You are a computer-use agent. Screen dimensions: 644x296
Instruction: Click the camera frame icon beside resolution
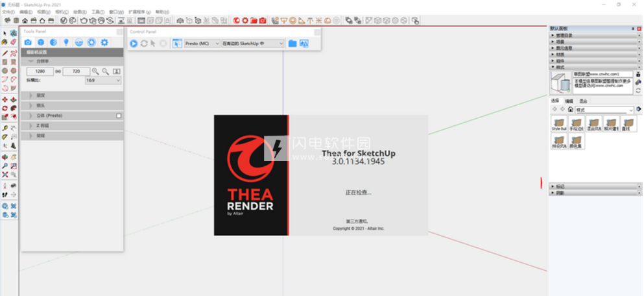tap(117, 71)
